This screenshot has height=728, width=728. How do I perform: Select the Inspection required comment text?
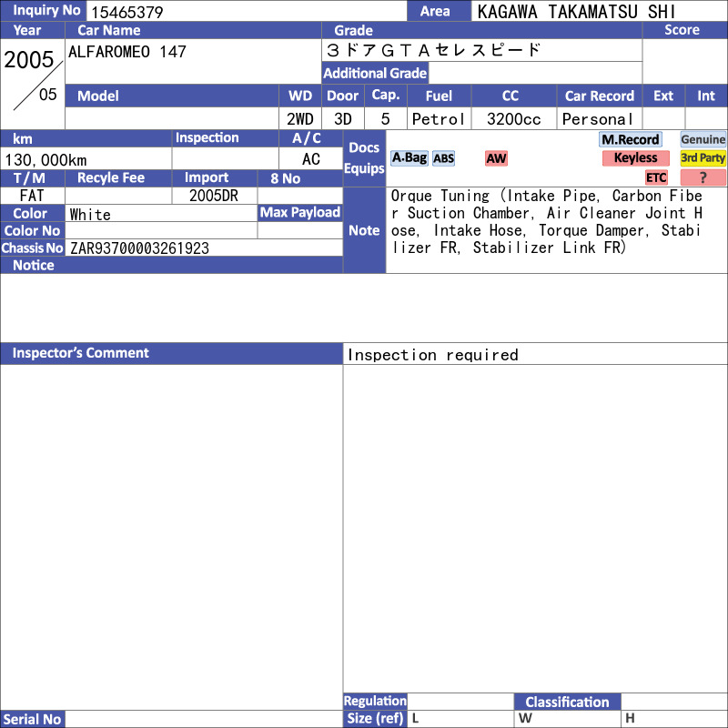point(433,355)
